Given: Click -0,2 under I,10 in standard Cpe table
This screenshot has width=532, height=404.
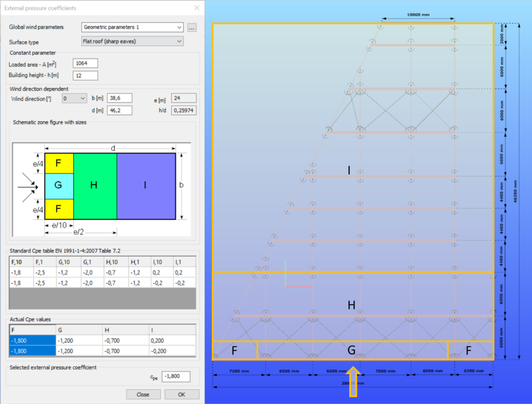Looking at the screenshot, I should click(162, 283).
